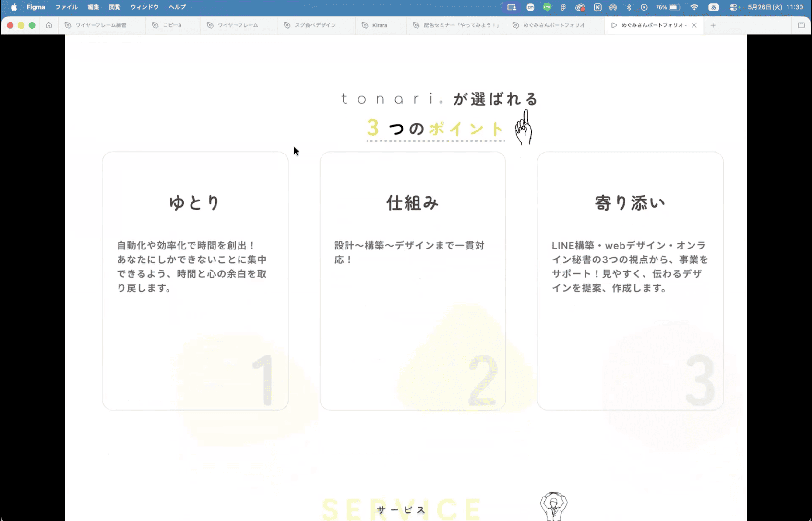This screenshot has height=521, width=812.
Task: Open the ウィンドウ menu
Action: [144, 7]
